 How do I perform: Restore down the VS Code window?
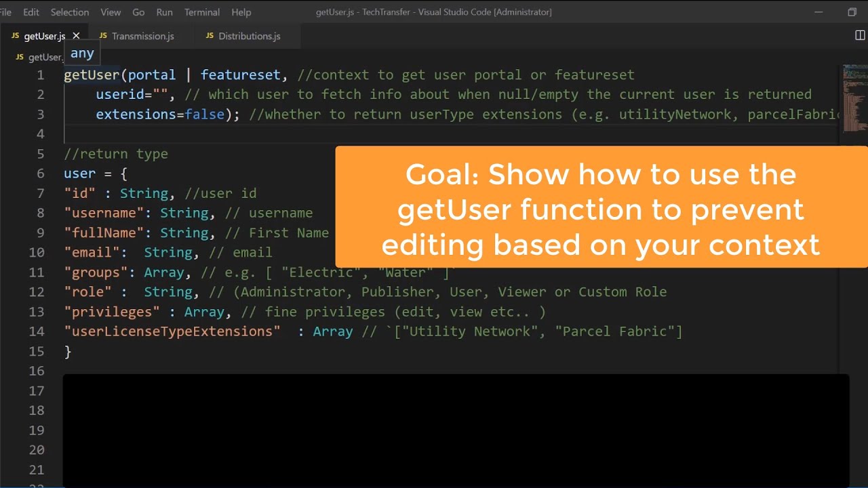pos(852,12)
